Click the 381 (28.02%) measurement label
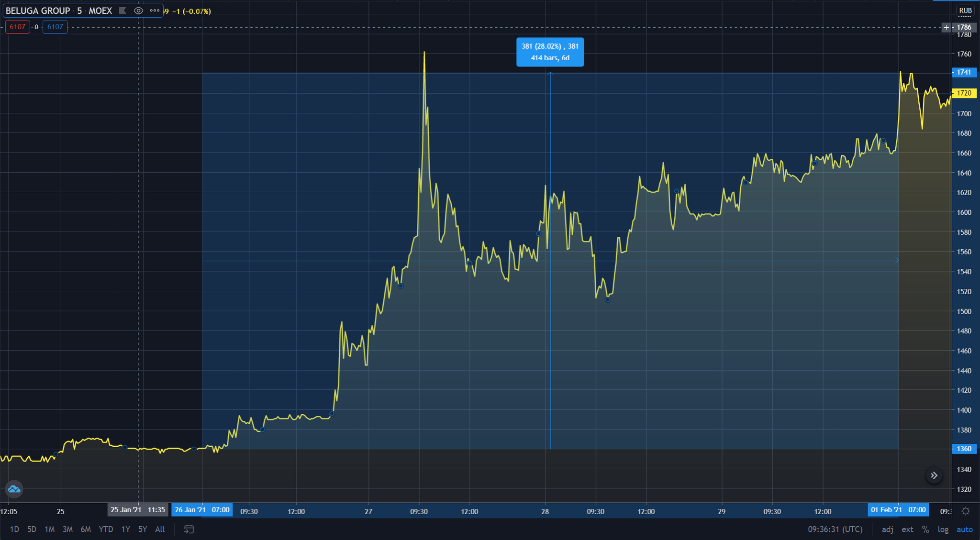The image size is (980, 540). (550, 52)
